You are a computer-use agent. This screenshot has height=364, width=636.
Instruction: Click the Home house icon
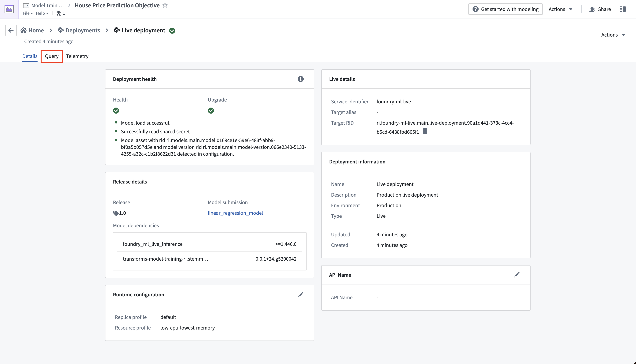point(24,30)
